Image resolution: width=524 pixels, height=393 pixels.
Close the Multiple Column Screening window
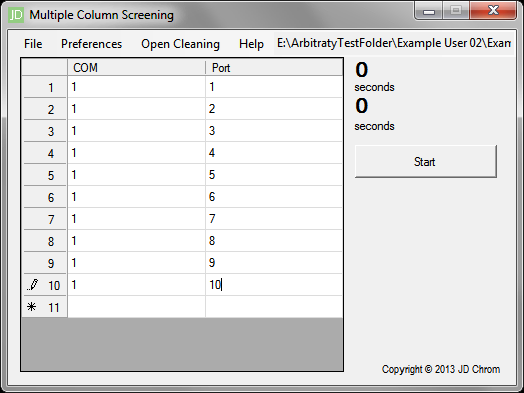(x=493, y=11)
